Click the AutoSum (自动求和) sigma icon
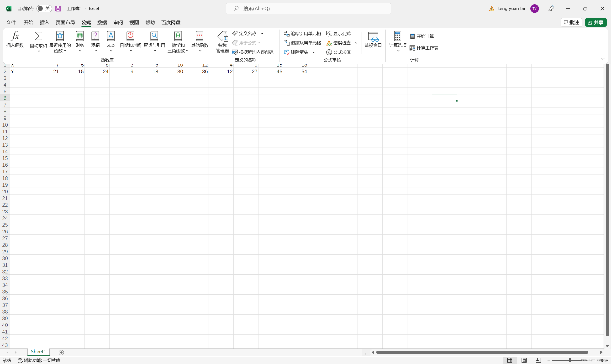The height and width of the screenshot is (364, 611). coord(38,36)
